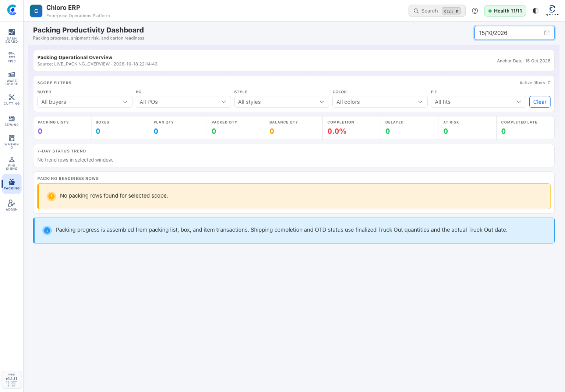
Task: Click 'No trend rows in selected window.' text
Action: coord(75,160)
